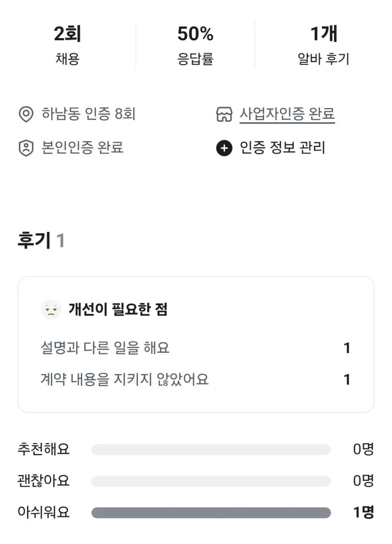Click the plus icon for 인증 정보 관리
The image size is (392, 544).
coord(224,148)
